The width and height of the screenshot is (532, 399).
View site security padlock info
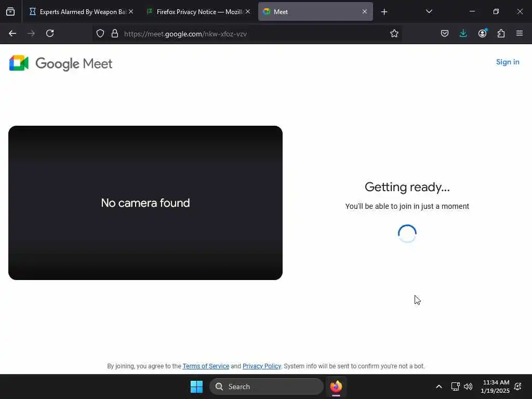point(115,33)
